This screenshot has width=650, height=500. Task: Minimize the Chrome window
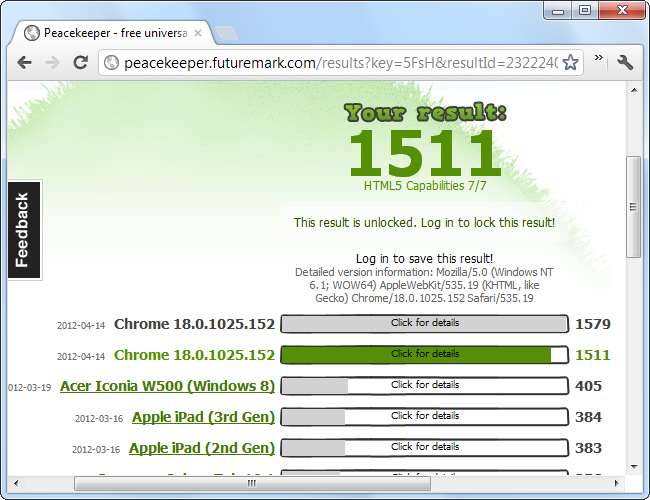558,11
